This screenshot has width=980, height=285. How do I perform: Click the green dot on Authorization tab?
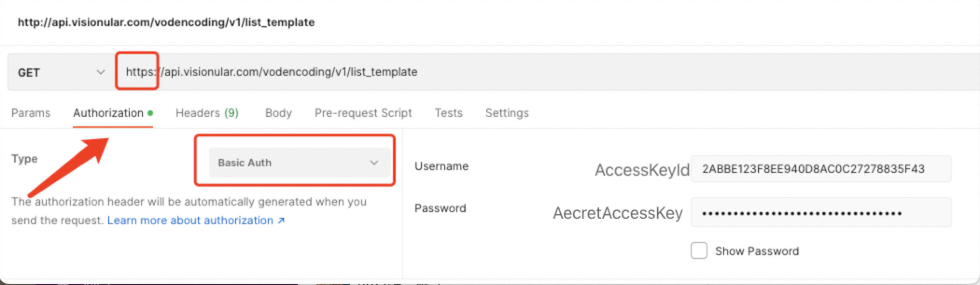tap(150, 113)
